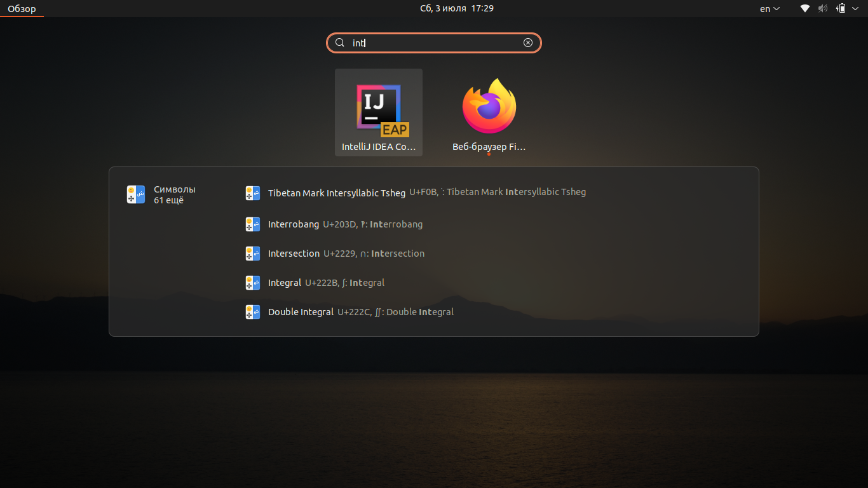Image resolution: width=868 pixels, height=488 pixels.
Task: Click the Wi-Fi network status icon
Action: point(805,9)
